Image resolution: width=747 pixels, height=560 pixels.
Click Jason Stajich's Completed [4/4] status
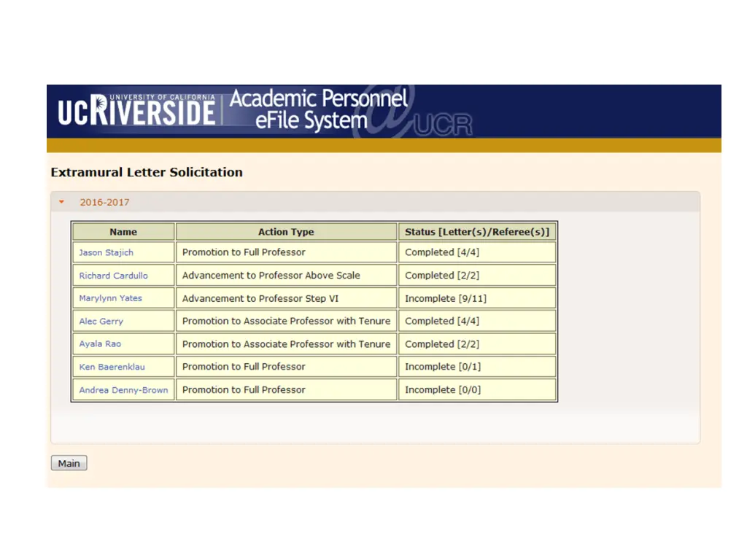[477, 252]
